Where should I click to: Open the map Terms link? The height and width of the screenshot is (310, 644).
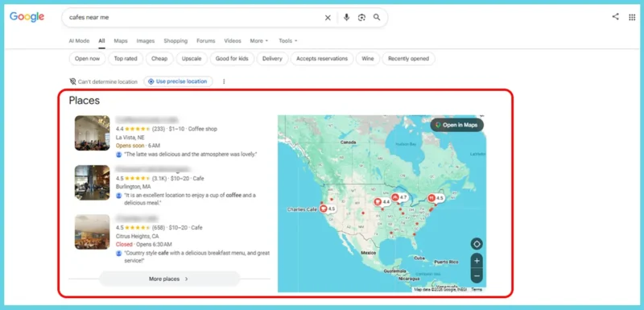(x=477, y=290)
